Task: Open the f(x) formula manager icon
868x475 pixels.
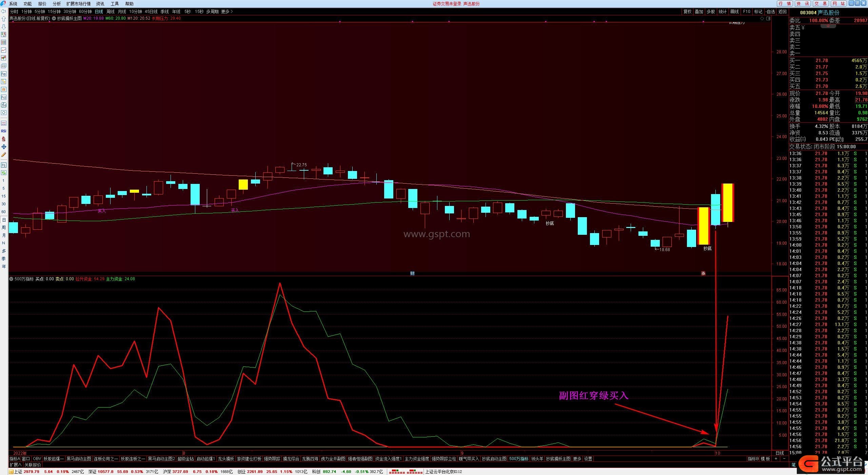Action: tap(4, 105)
